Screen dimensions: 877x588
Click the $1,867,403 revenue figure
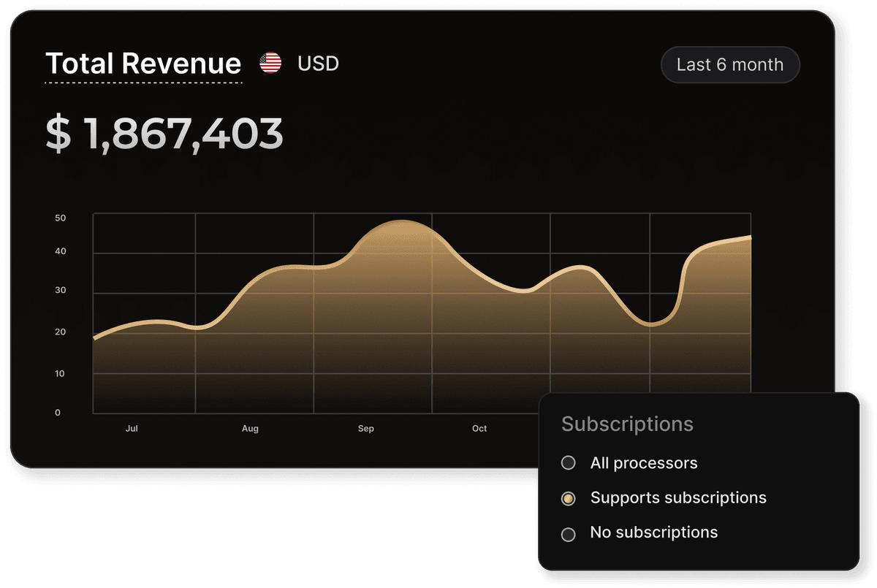click(x=164, y=133)
